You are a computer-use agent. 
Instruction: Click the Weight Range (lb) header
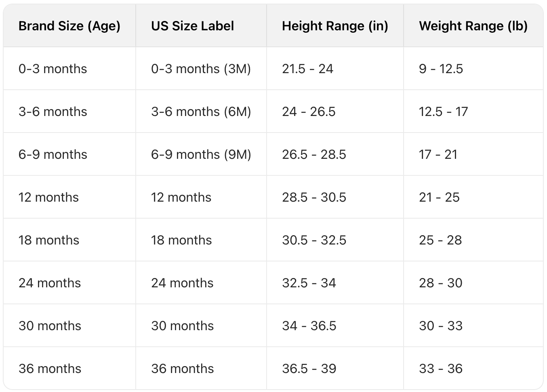pyautogui.click(x=473, y=26)
